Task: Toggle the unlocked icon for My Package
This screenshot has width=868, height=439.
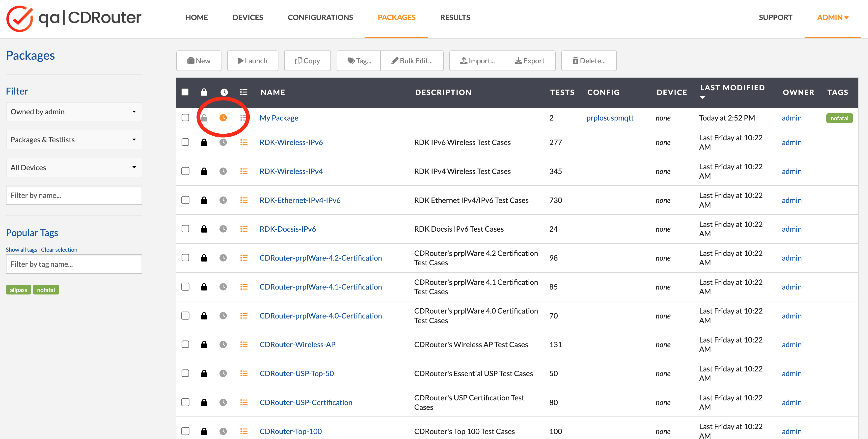Action: [204, 118]
